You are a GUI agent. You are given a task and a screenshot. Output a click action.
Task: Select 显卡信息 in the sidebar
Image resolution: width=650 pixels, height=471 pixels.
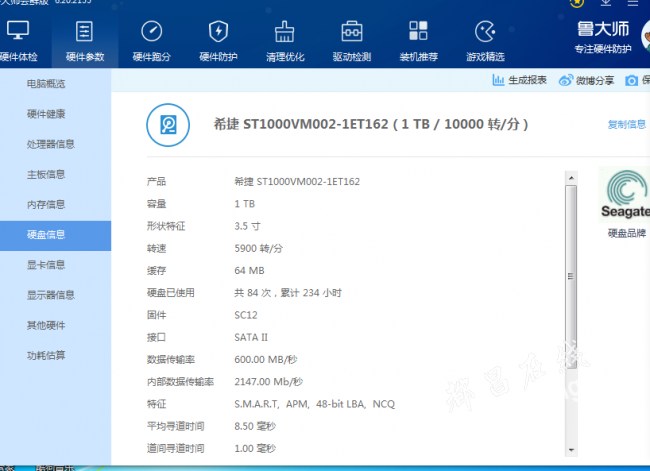click(56, 265)
